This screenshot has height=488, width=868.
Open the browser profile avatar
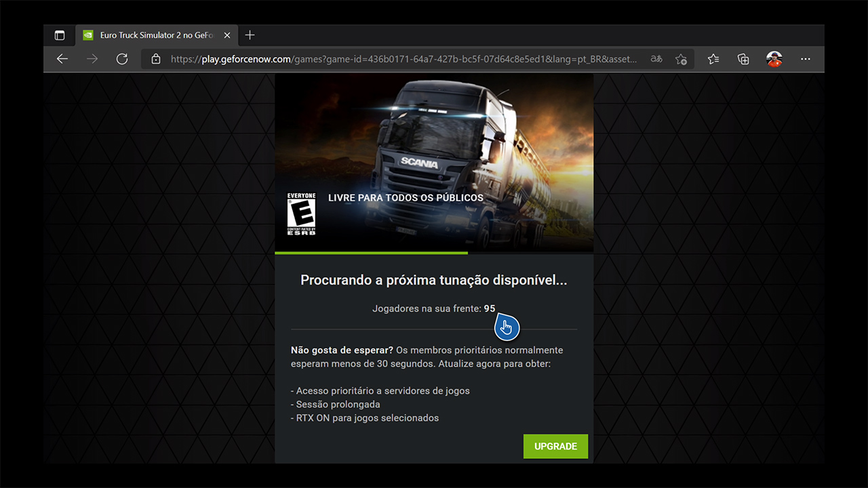point(774,59)
